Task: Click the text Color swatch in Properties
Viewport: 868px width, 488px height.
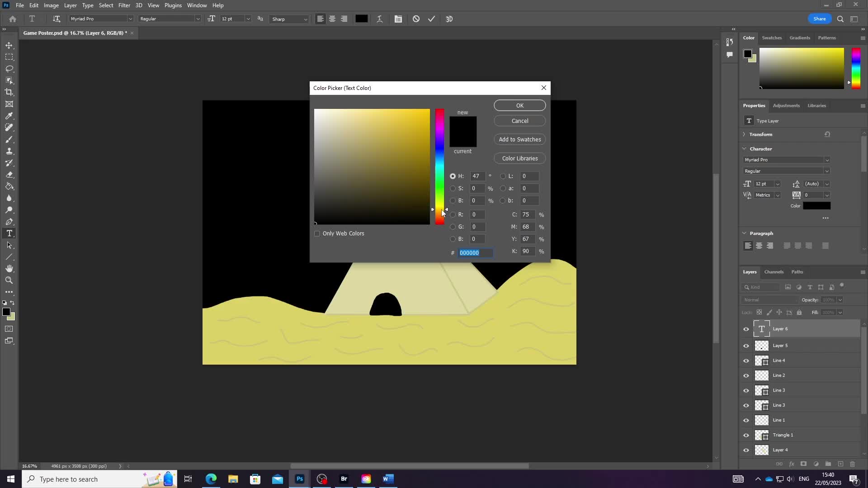Action: pyautogui.click(x=816, y=206)
